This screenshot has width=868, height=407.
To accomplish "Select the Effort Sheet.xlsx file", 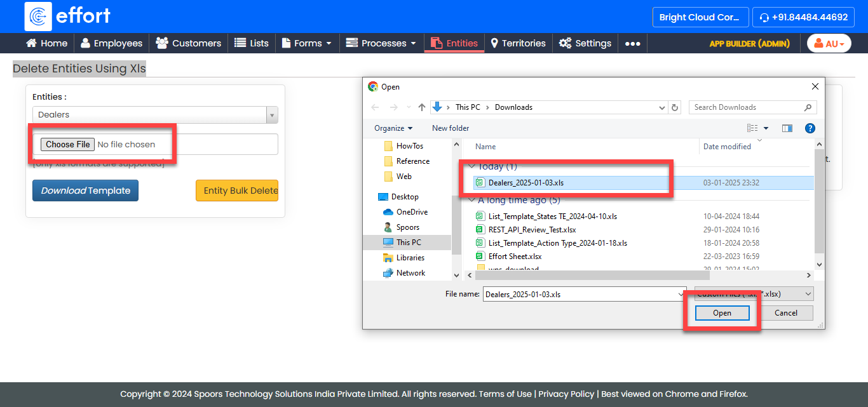I will pyautogui.click(x=515, y=257).
